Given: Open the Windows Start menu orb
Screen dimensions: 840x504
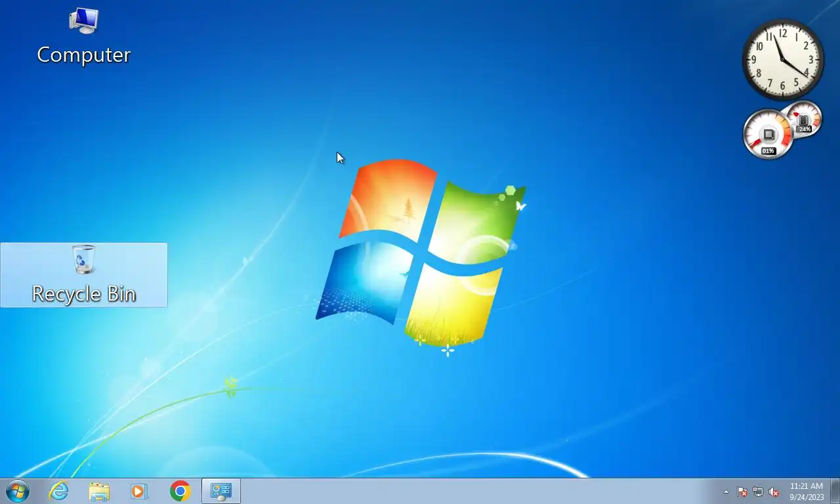Looking at the screenshot, I should point(18,491).
